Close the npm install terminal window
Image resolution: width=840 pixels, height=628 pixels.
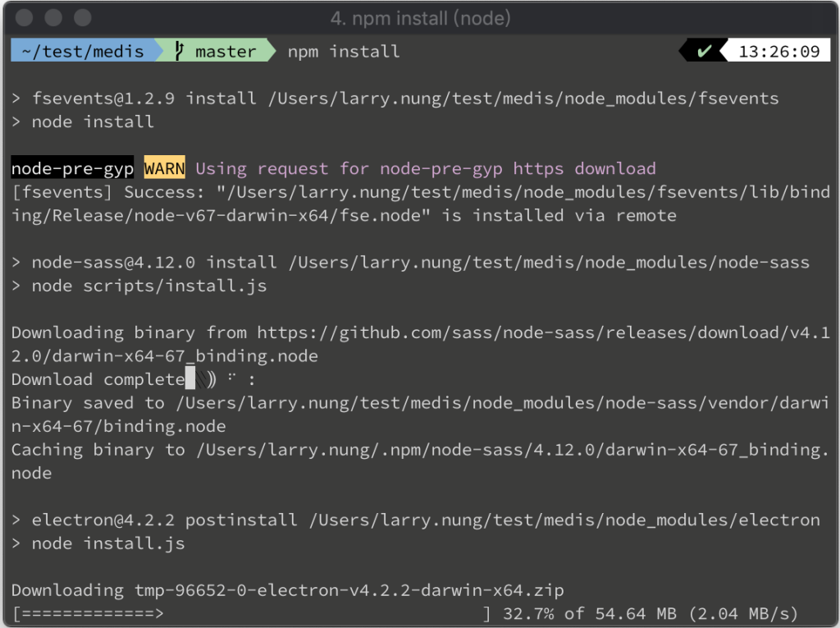click(24, 17)
